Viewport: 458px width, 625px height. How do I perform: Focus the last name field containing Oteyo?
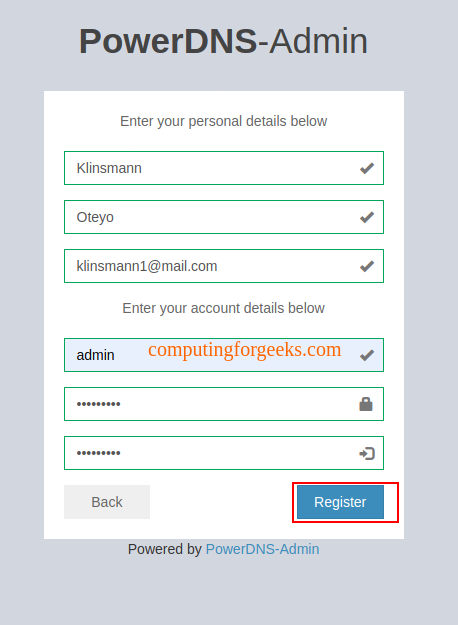[224, 217]
